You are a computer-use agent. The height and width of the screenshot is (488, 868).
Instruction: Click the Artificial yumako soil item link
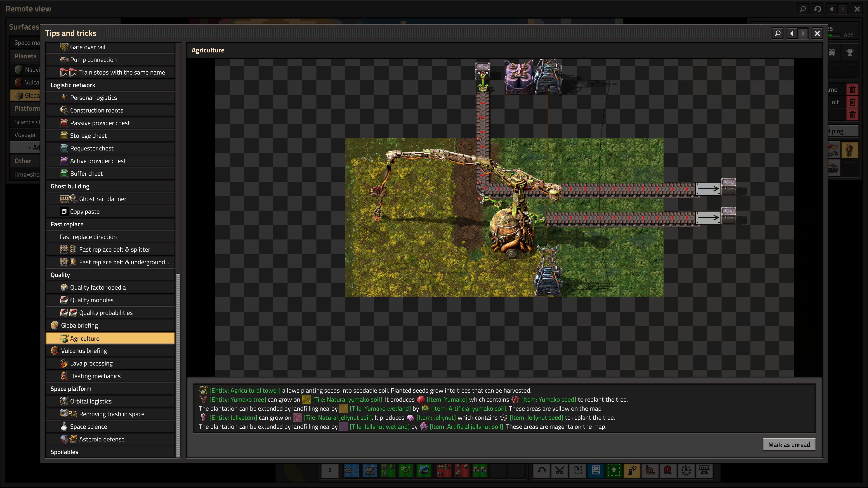pos(468,408)
